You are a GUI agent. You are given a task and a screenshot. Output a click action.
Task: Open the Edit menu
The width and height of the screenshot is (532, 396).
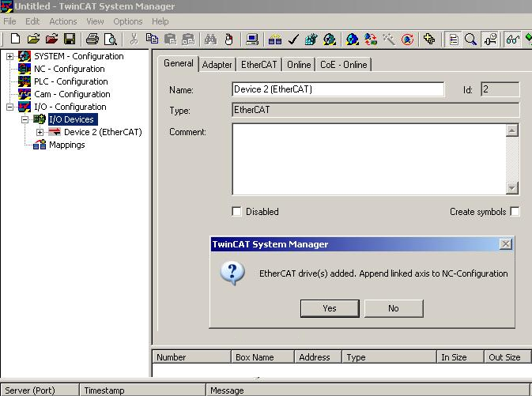(32, 21)
